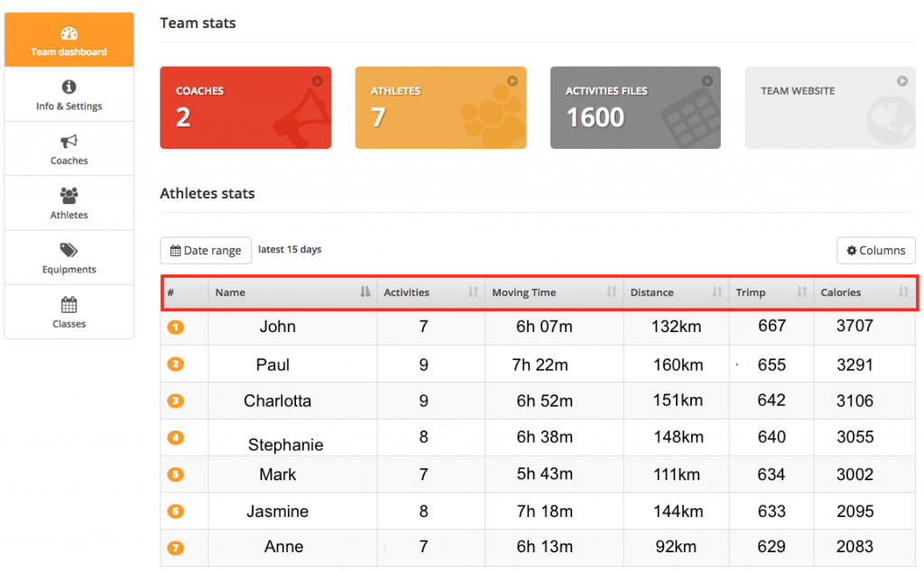Click the arrow icon on the Coaches card
Image resolution: width=924 pixels, height=573 pixels.
coord(317,80)
